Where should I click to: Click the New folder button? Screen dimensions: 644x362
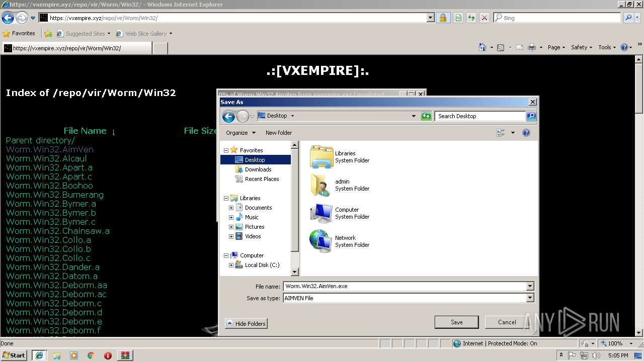(x=279, y=133)
